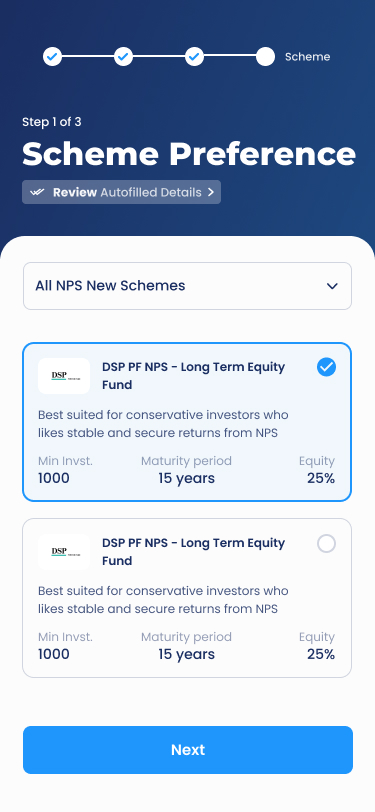The width and height of the screenshot is (375, 812).
Task: Click first card's fund title text
Action: [x=194, y=376]
